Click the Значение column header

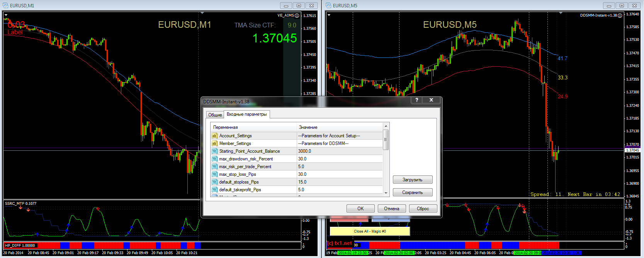pyautogui.click(x=340, y=127)
